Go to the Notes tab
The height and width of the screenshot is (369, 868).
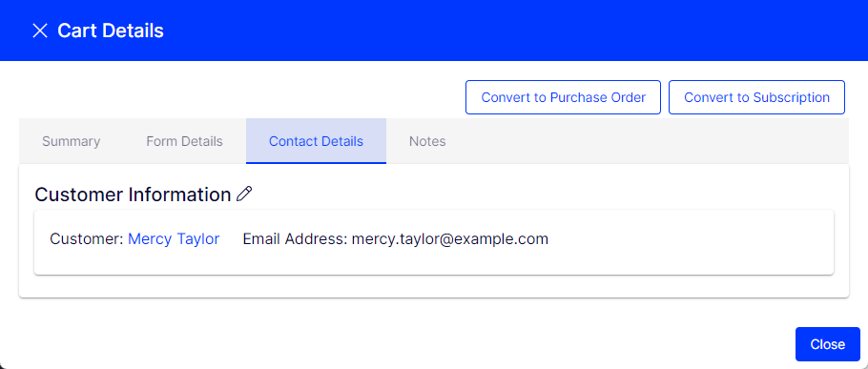click(427, 141)
